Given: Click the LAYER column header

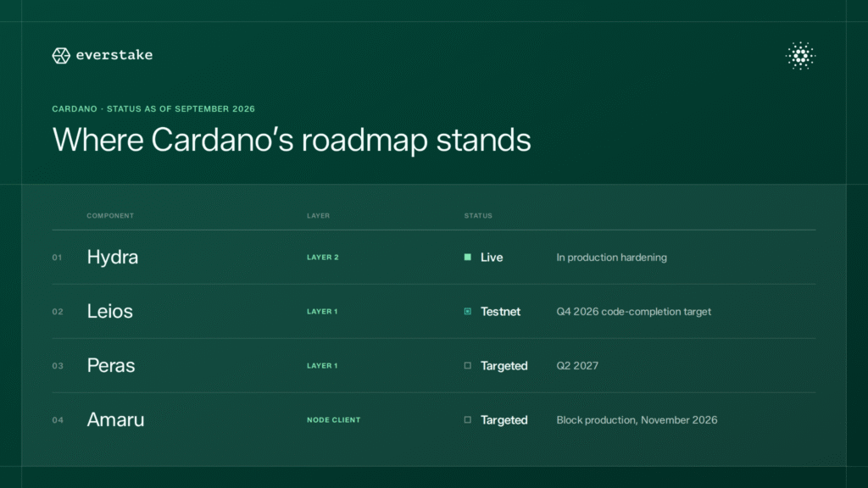Looking at the screenshot, I should pos(319,216).
